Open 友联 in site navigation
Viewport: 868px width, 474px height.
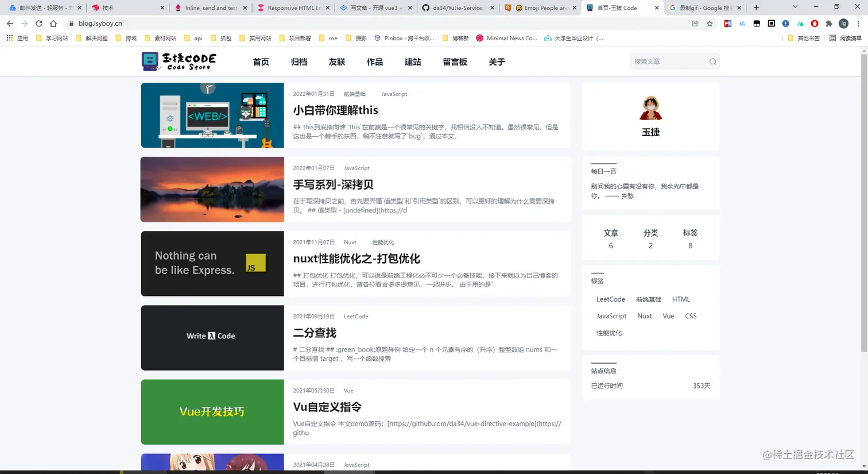[336, 62]
